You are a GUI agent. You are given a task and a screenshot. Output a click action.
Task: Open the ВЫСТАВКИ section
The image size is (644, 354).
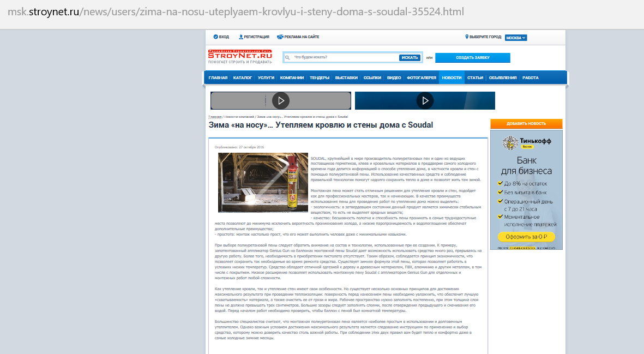point(346,77)
